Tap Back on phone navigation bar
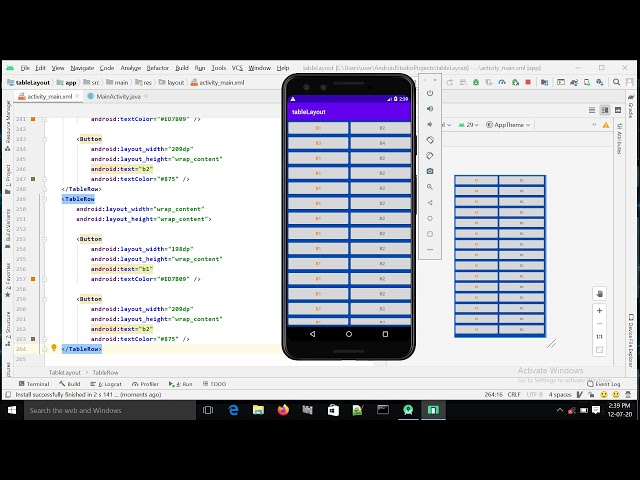This screenshot has width=640, height=480. [x=312, y=334]
